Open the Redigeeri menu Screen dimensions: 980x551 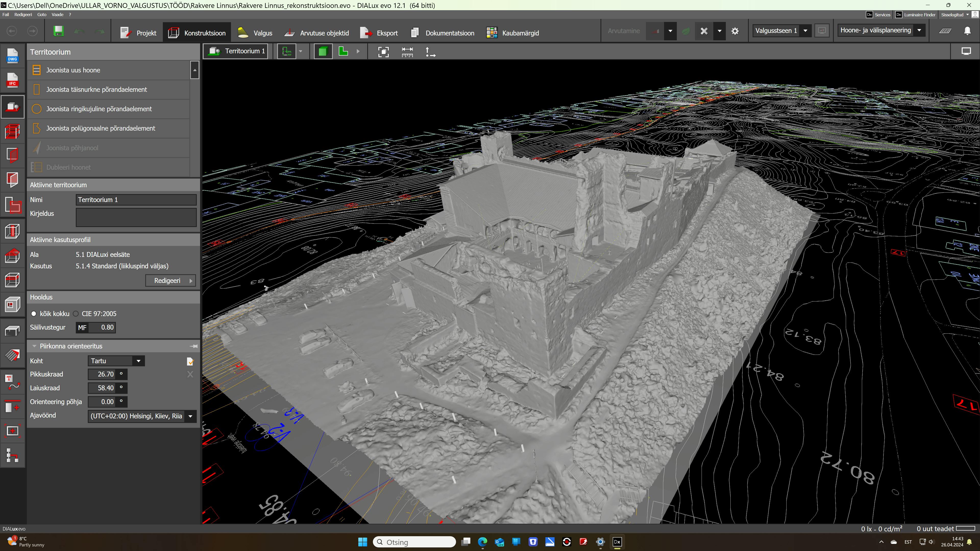[23, 15]
